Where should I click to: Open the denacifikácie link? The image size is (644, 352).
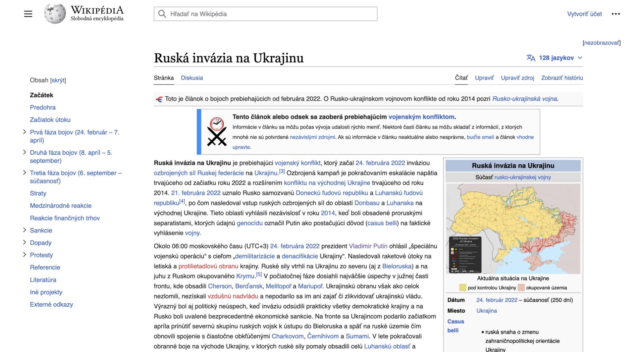point(300,256)
